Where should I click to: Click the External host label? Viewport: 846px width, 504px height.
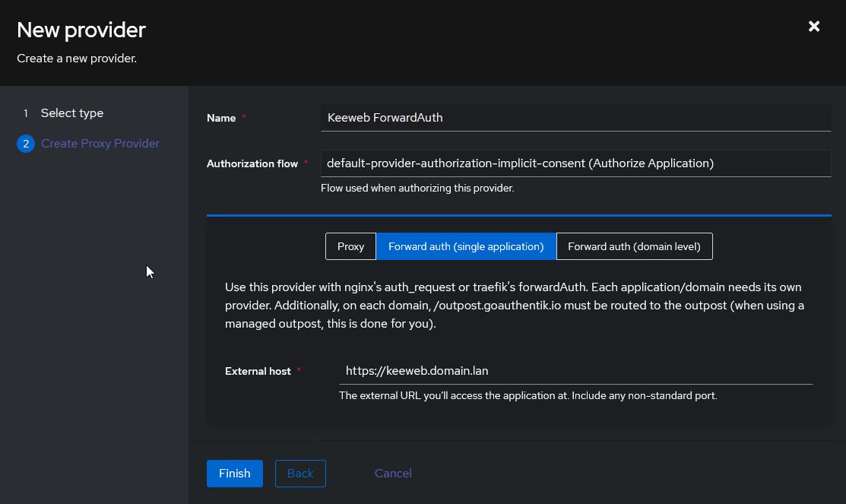click(x=258, y=371)
